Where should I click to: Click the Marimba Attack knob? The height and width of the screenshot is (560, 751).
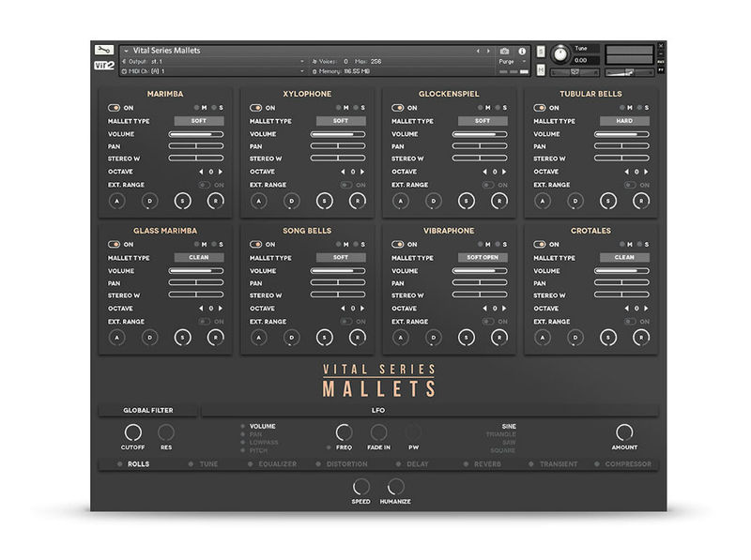coord(116,201)
